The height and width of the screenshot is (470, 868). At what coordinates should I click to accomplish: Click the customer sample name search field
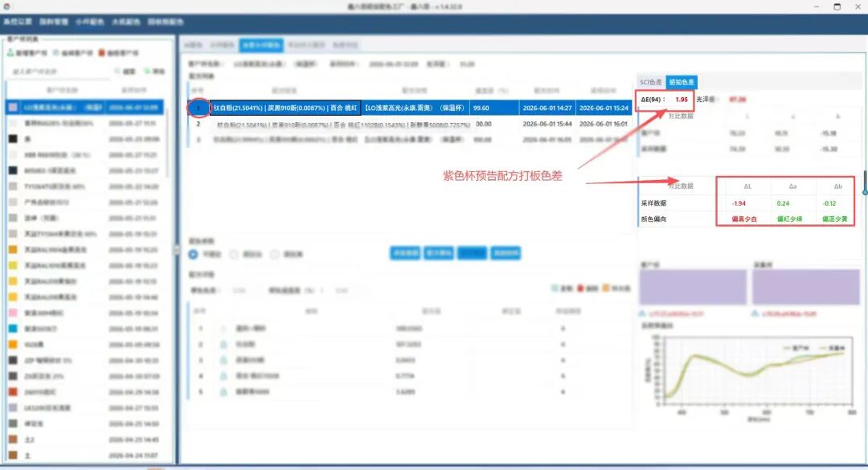tap(59, 72)
